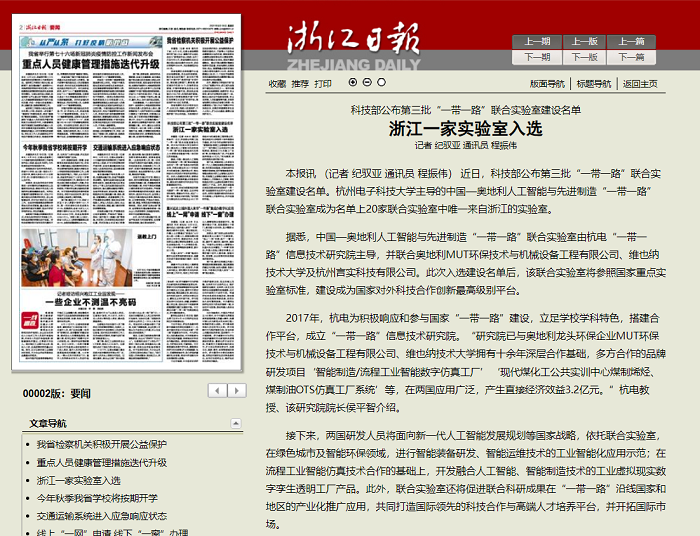Open article 线上一网申请 线下一窗办理
Screen dimensions: 700x536
click(x=112, y=532)
